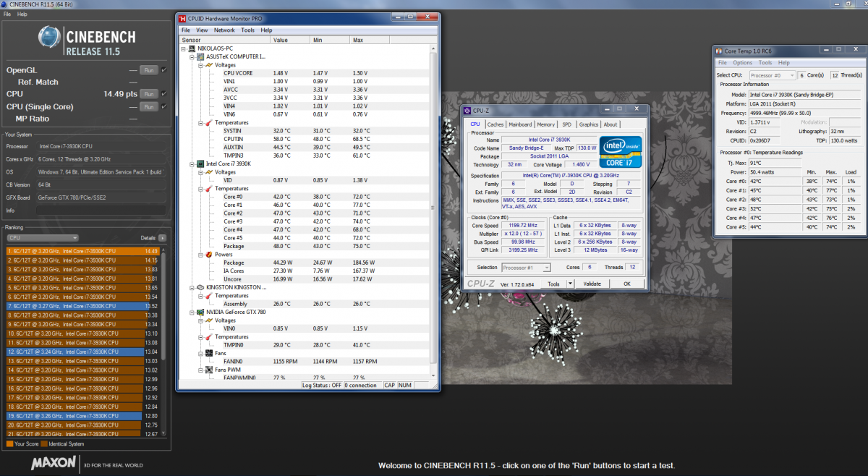Screen dimensions: 868x476
Task: Click the Voltages lightning icon under ASUSTeK
Action: click(x=209, y=64)
